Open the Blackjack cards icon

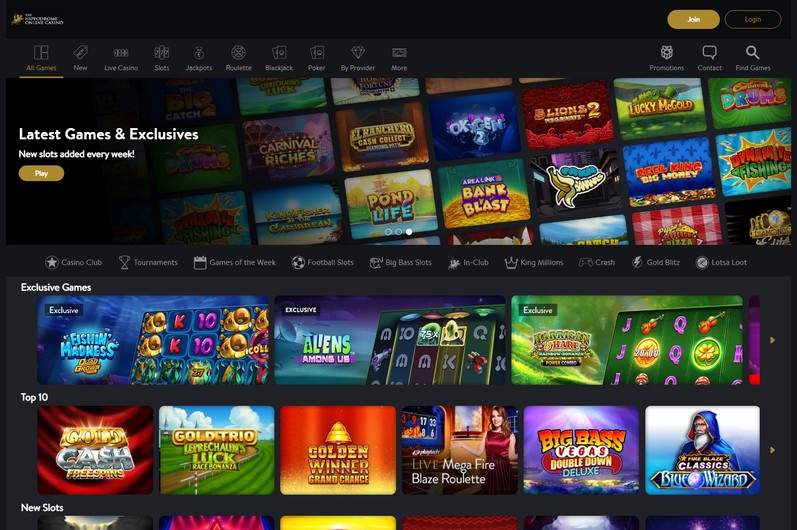[x=279, y=52]
